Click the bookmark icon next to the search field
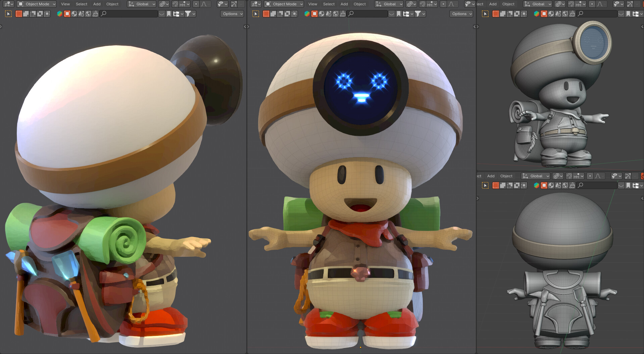The width and height of the screenshot is (644, 354). (168, 14)
